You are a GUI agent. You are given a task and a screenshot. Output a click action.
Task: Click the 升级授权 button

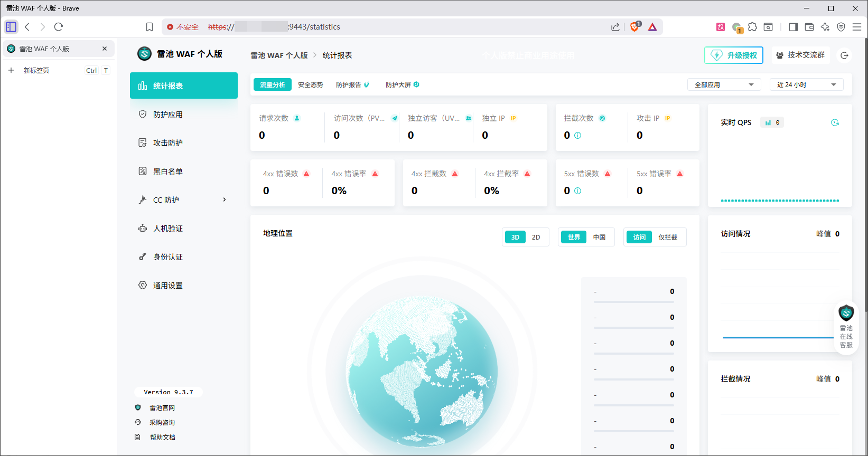click(x=734, y=55)
